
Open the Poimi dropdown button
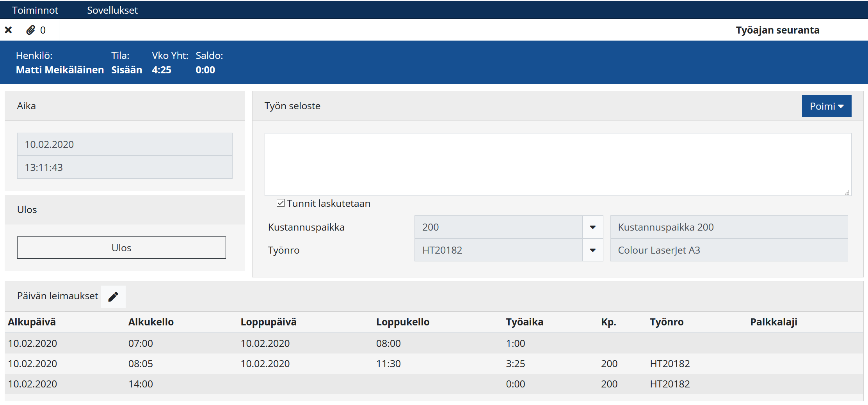click(x=826, y=106)
